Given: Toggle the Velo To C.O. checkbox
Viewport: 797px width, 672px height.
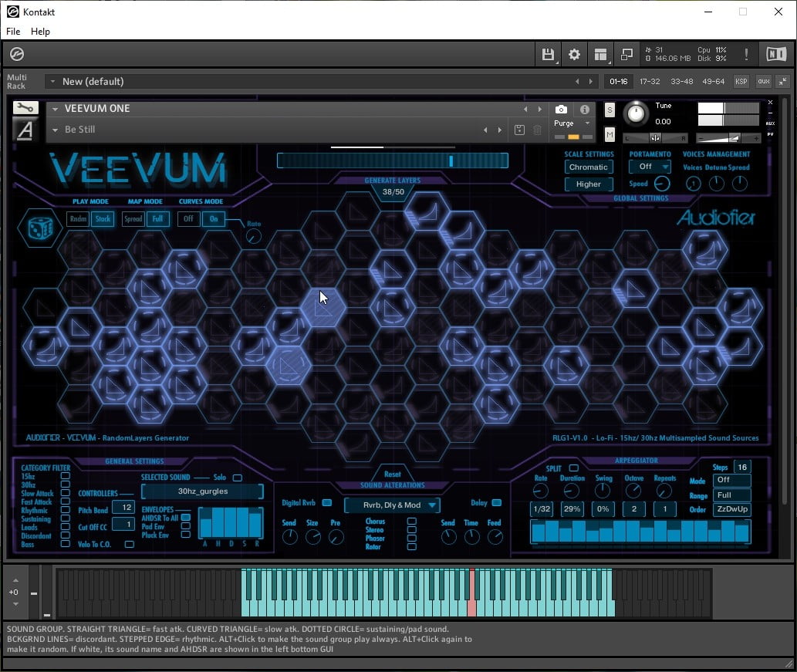Looking at the screenshot, I should pos(130,545).
